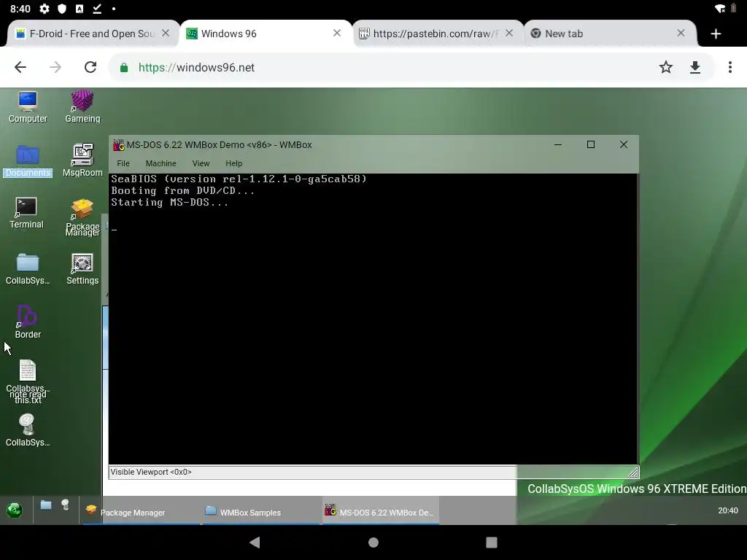747x560 pixels.
Task: Click the taskbar clock showing 20:40
Action: [x=728, y=510]
